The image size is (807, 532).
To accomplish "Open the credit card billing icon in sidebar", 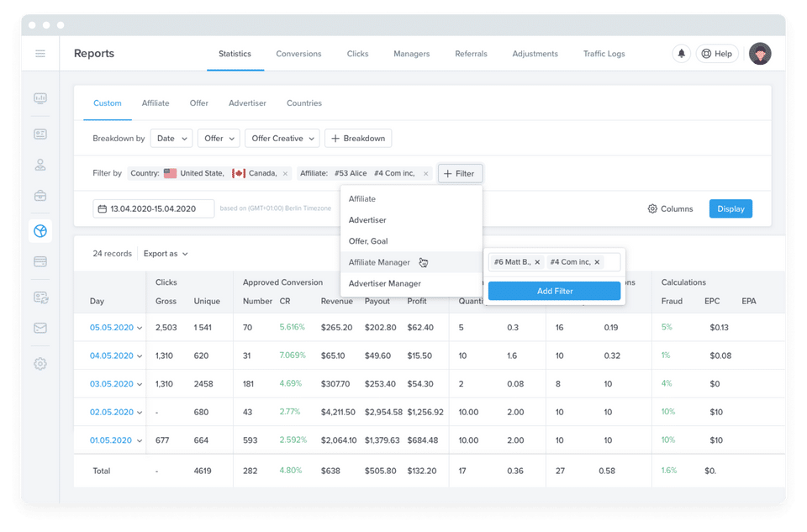I will tap(40, 261).
